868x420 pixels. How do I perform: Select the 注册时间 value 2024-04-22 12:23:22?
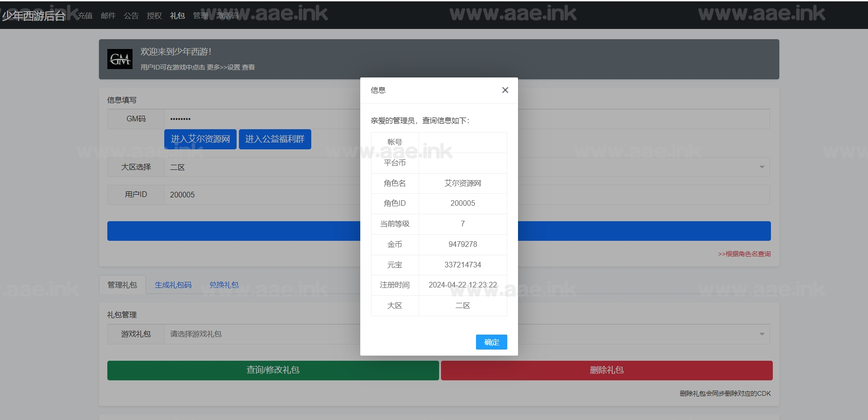tap(463, 285)
